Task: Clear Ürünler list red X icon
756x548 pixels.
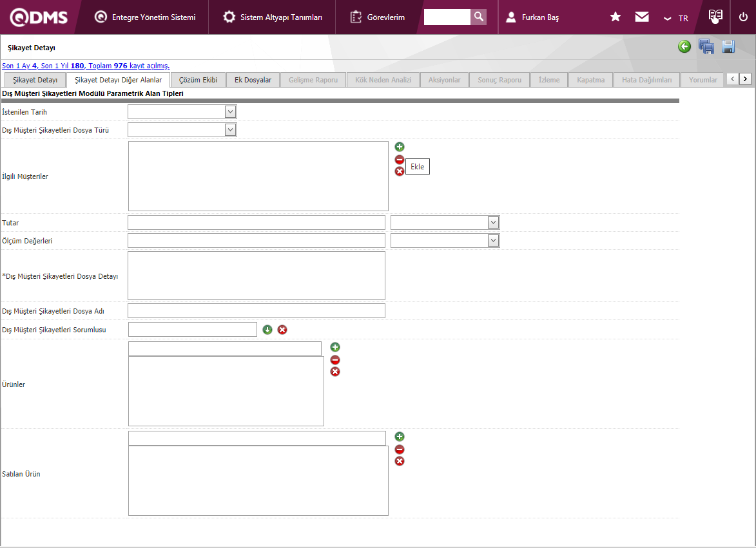Action: pos(335,372)
